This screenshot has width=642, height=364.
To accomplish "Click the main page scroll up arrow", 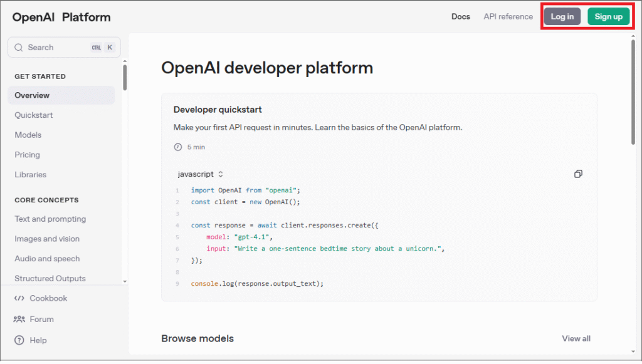I will (x=633, y=36).
